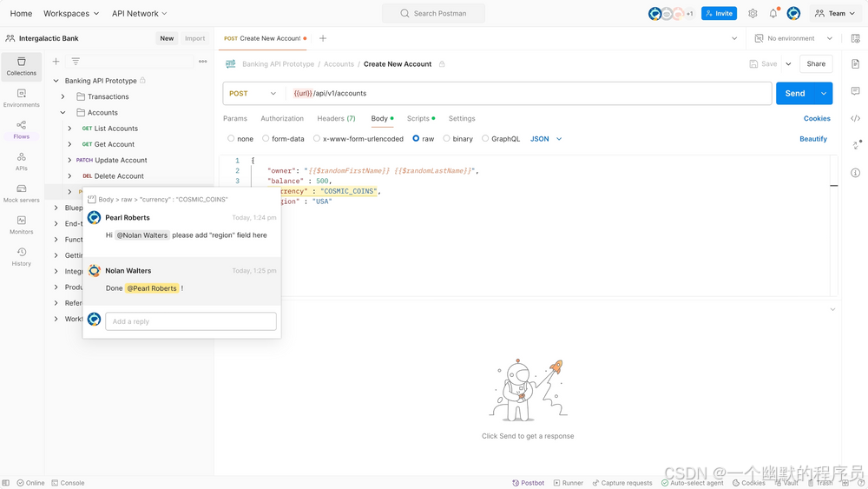Open the Workspaces dropdown menu
The height and width of the screenshot is (489, 868).
71,13
